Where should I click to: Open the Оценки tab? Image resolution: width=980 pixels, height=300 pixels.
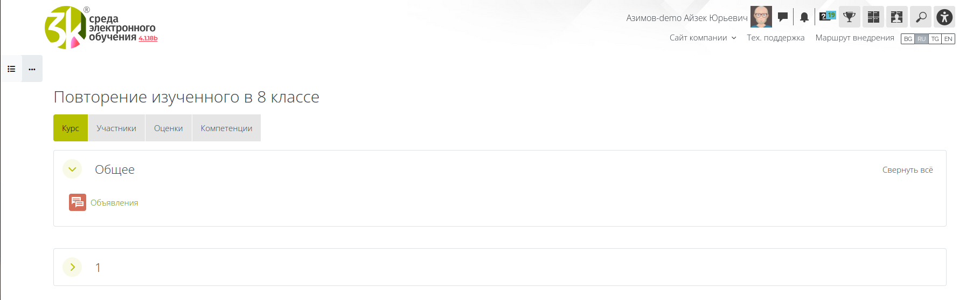tap(169, 128)
